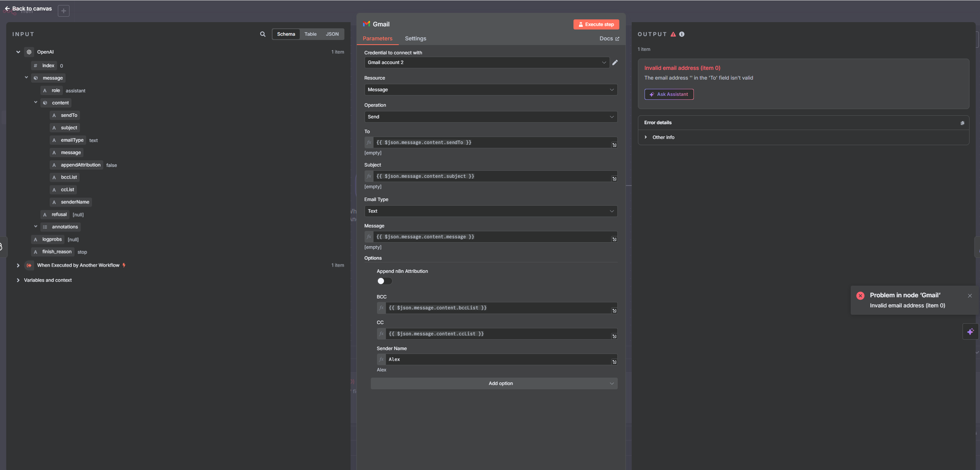
Task: Click the fx icon of Sender Name
Action: click(381, 359)
